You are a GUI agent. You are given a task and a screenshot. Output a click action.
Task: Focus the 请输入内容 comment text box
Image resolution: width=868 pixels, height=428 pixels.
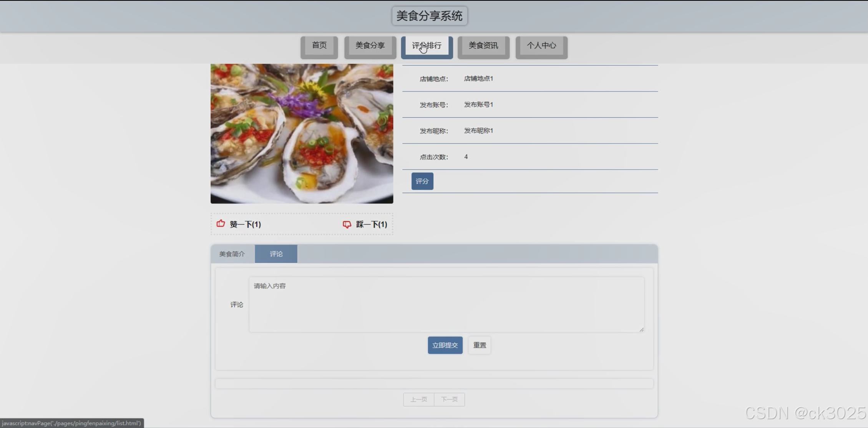tap(446, 305)
